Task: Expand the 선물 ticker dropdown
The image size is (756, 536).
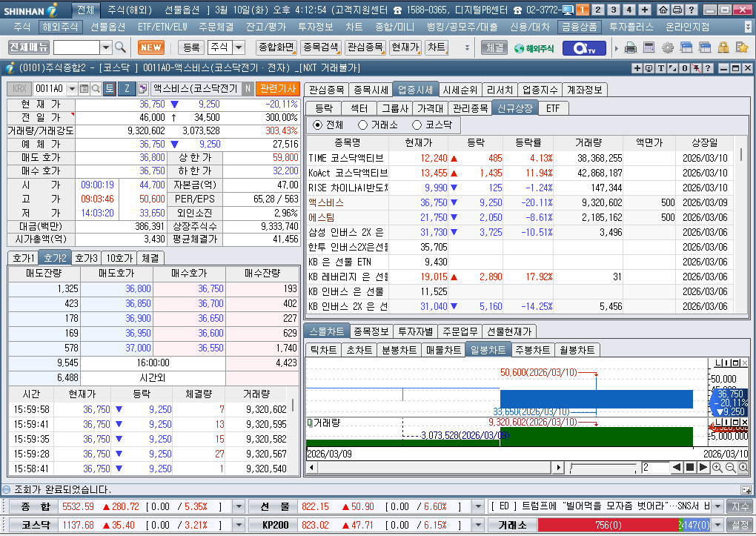Action: (478, 506)
